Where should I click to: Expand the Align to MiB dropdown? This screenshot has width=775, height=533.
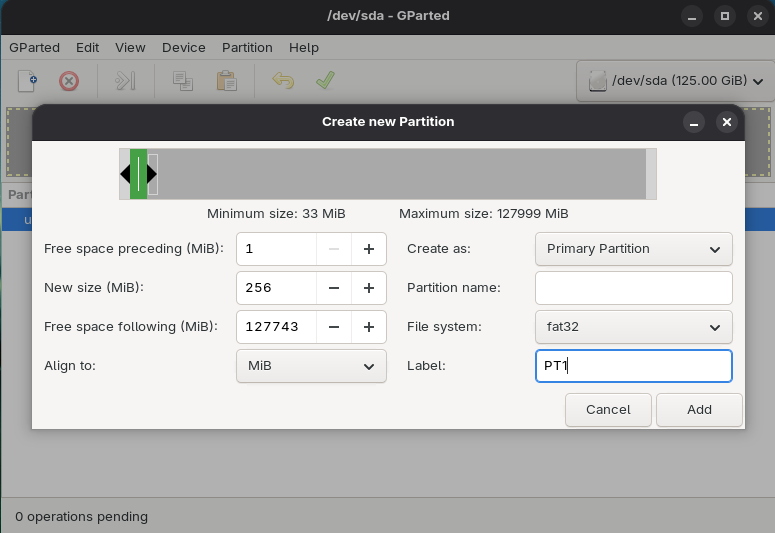pos(311,366)
